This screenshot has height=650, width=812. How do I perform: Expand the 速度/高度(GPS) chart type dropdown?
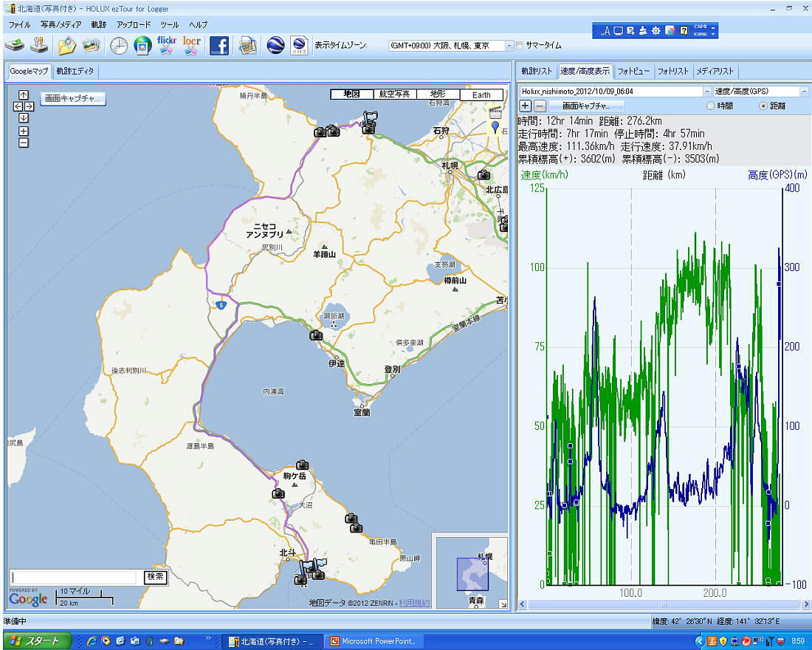[804, 91]
